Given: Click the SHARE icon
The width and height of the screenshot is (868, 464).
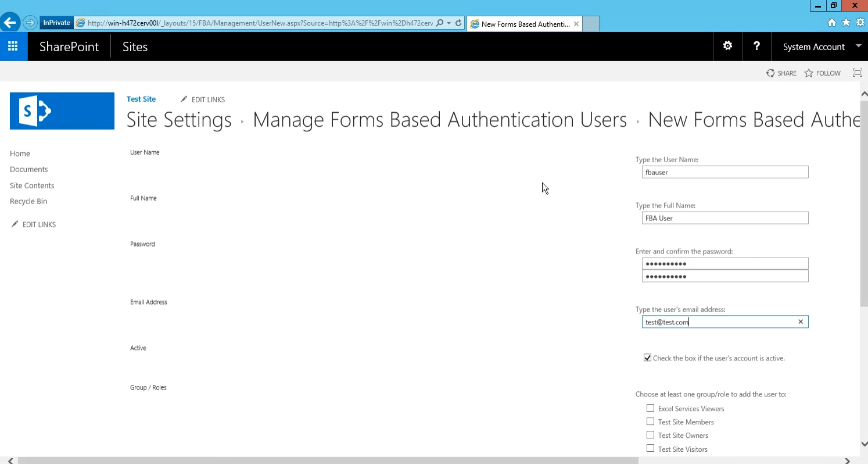Looking at the screenshot, I should tap(781, 73).
